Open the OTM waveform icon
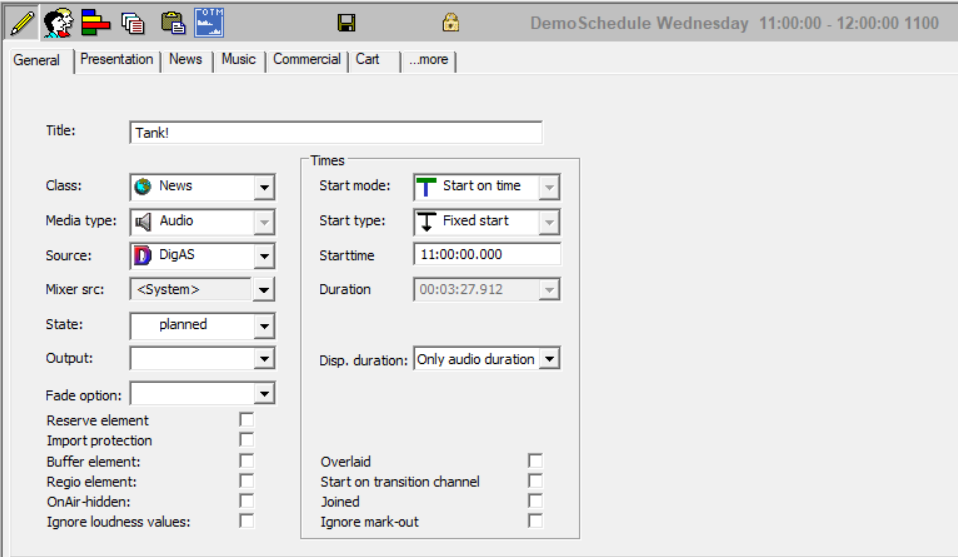This screenshot has height=557, width=958. tap(209, 22)
